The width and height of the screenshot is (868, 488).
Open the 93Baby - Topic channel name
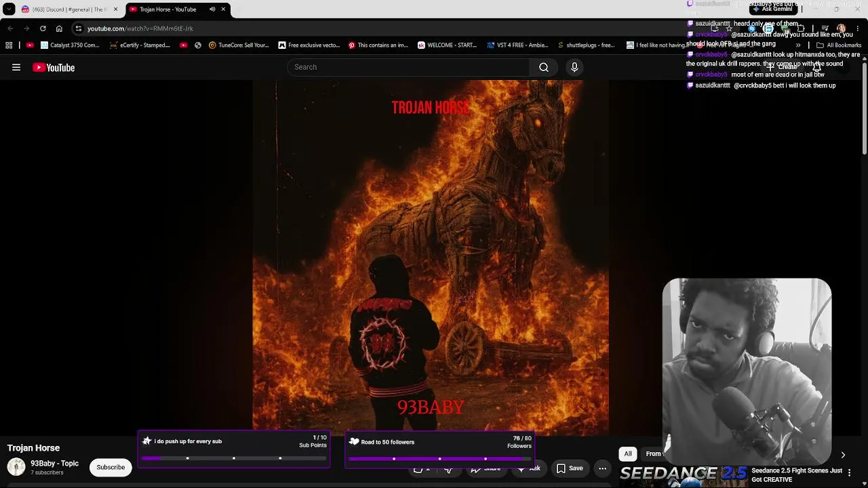click(54, 464)
